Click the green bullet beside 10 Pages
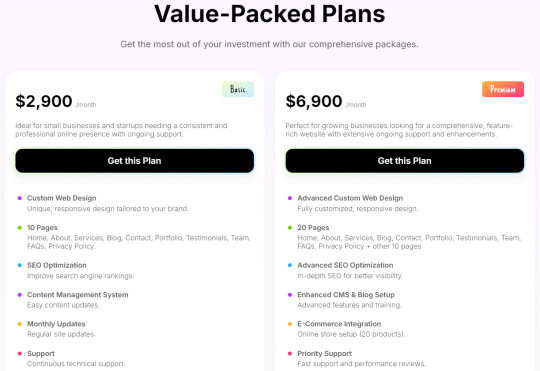 [20, 228]
